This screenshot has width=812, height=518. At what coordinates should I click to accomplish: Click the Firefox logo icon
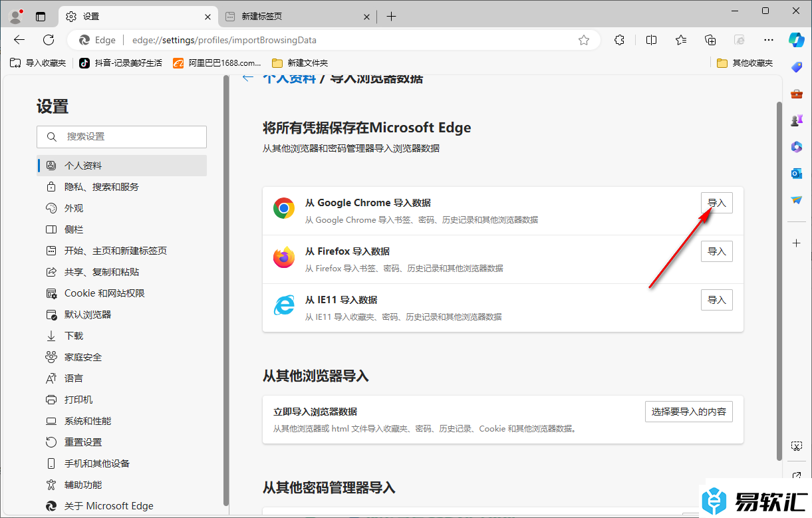pos(284,257)
